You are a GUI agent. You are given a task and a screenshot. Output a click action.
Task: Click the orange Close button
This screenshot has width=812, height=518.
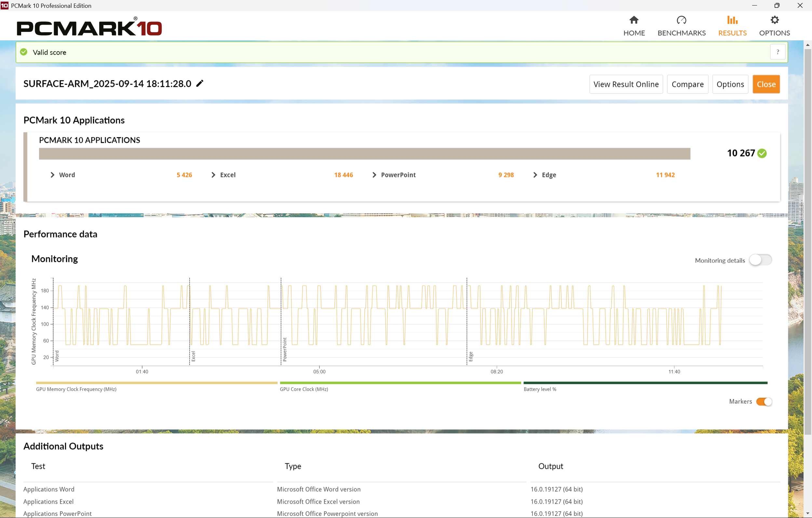766,84
